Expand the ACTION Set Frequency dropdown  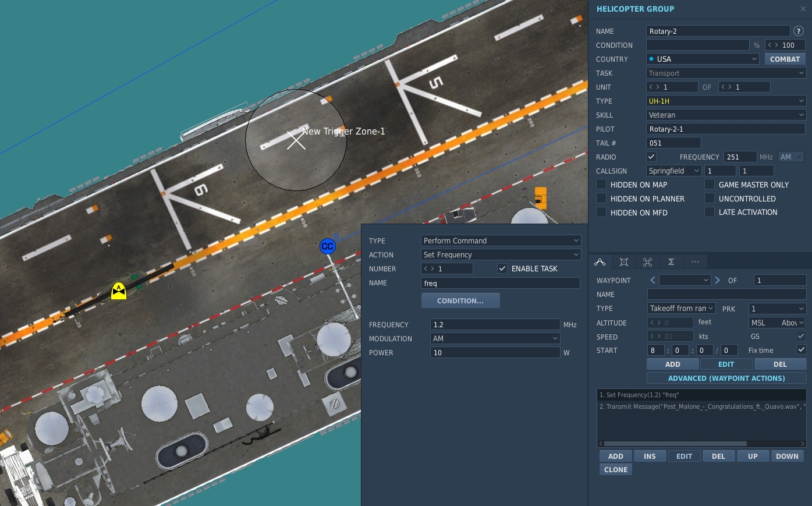501,254
